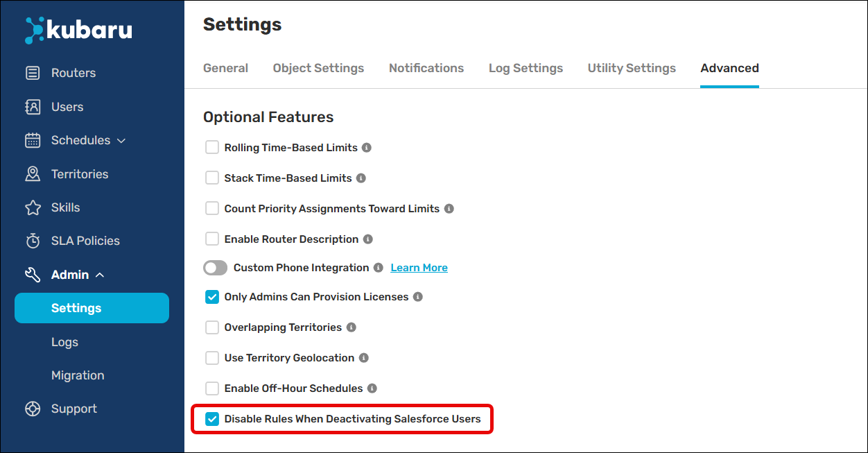Uncheck Only Admins Can Provision Licenses
868x453 pixels.
(x=212, y=297)
